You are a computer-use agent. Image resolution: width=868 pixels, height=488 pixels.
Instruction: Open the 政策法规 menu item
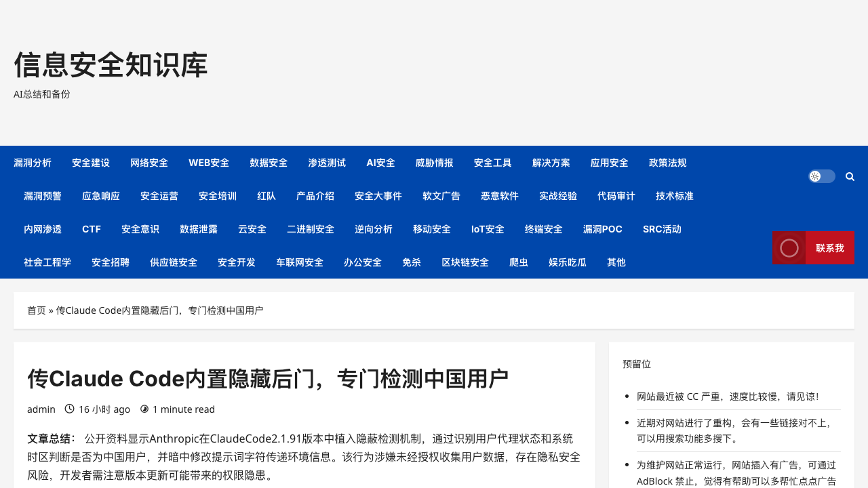click(x=668, y=163)
